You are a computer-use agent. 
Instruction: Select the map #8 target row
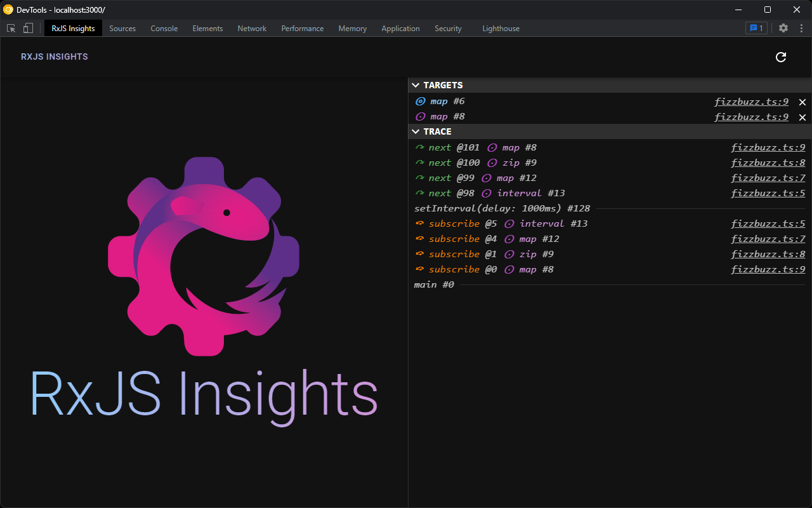[x=610, y=117]
